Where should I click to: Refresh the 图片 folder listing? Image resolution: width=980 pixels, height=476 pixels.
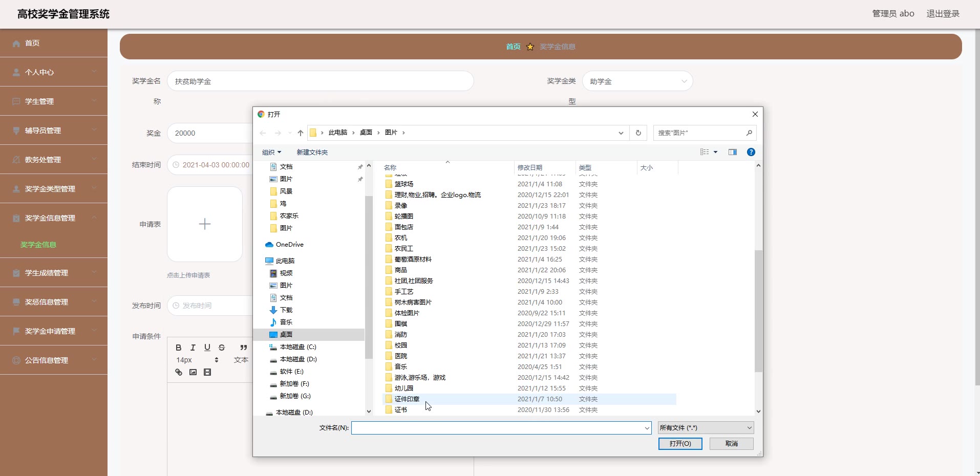(x=638, y=133)
